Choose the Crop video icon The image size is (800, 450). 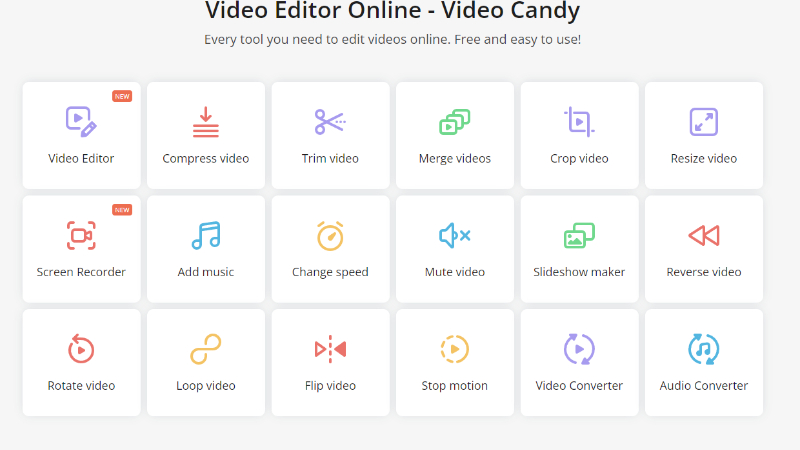coord(579,122)
